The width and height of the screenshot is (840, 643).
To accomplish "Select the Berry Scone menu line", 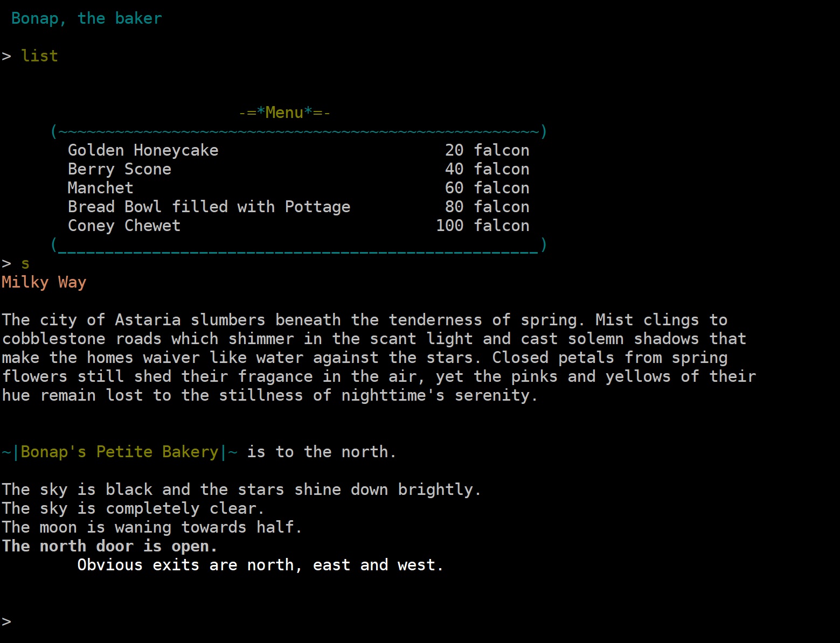I will [120, 169].
